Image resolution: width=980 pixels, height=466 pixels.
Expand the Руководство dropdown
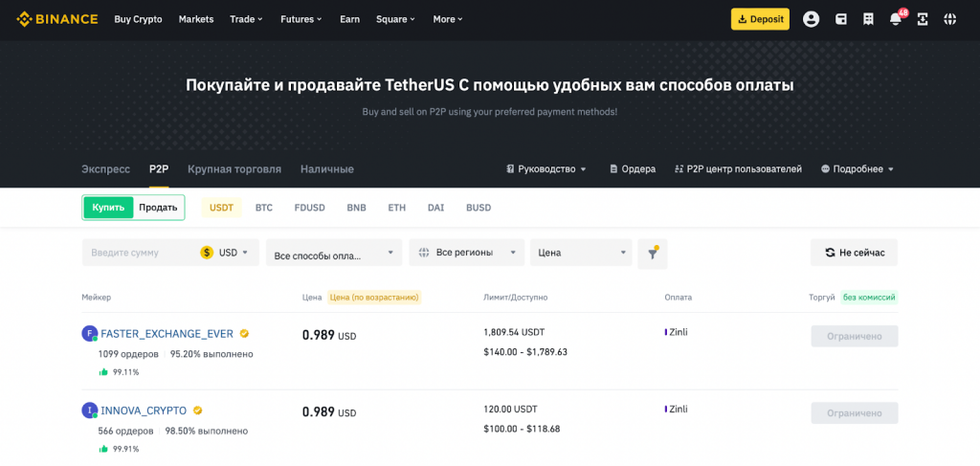click(x=546, y=168)
